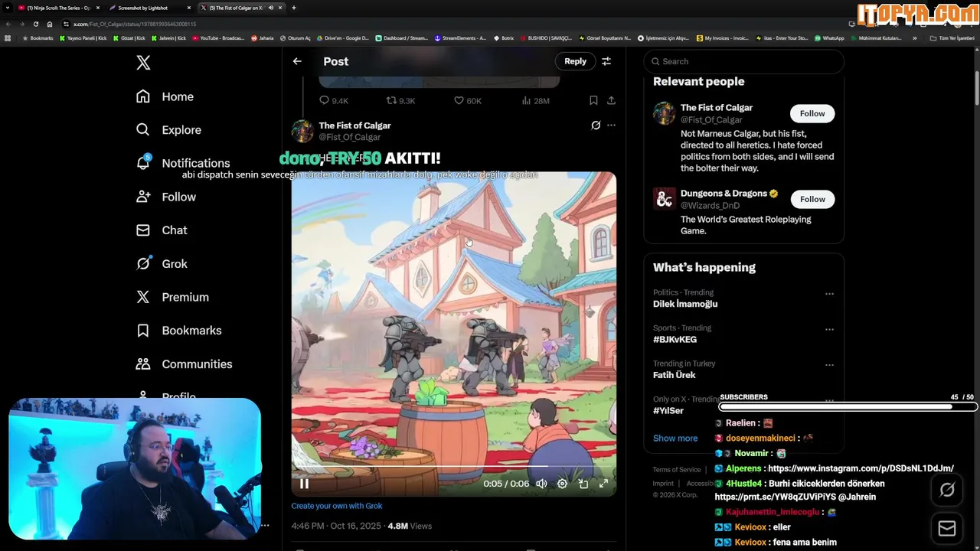
Task: Open Tüm Yer İşaretleri folder
Action: (x=952, y=38)
